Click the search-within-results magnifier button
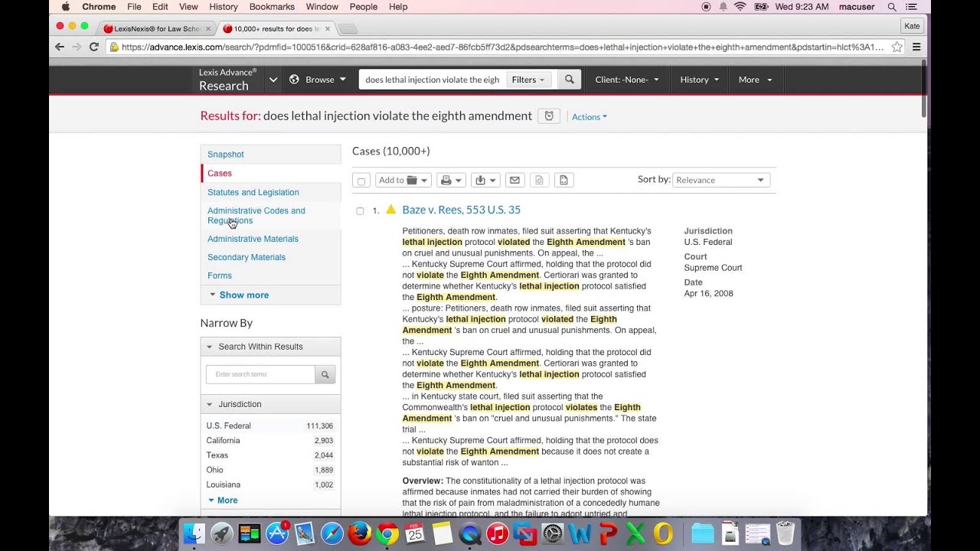The image size is (980, 551). coord(325,374)
